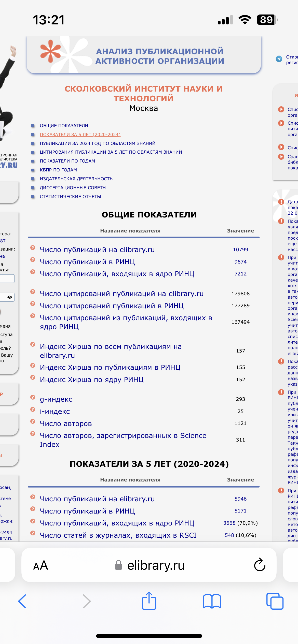Open 'g-индекс' indicator link

(x=56, y=399)
